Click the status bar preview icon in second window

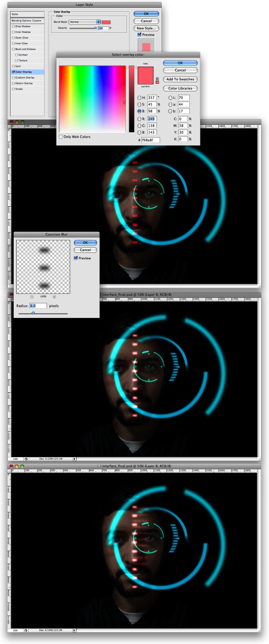(26, 459)
